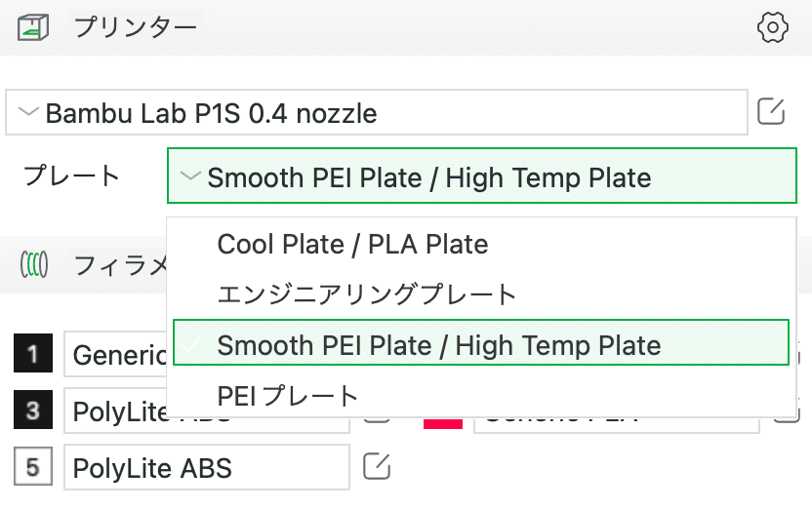Select filament slot number 1 badge

click(33, 353)
